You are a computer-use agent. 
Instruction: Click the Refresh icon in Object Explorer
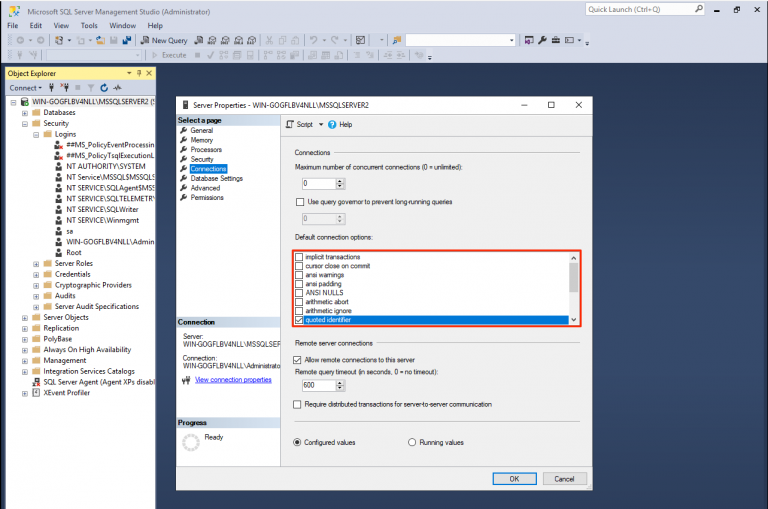(x=104, y=88)
